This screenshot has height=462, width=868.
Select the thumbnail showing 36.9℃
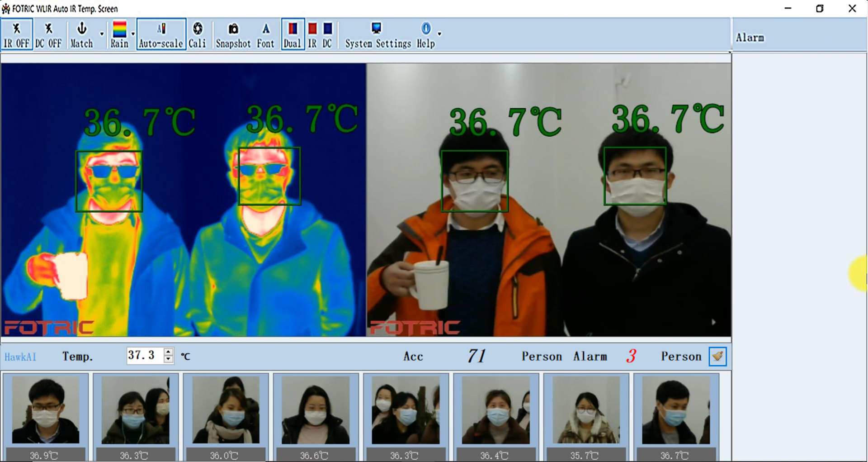[x=45, y=417]
